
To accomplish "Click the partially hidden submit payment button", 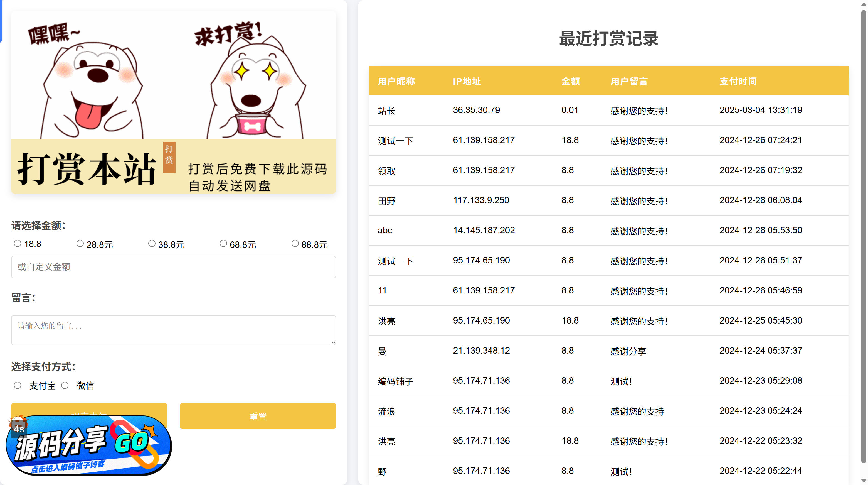I will pyautogui.click(x=89, y=409).
